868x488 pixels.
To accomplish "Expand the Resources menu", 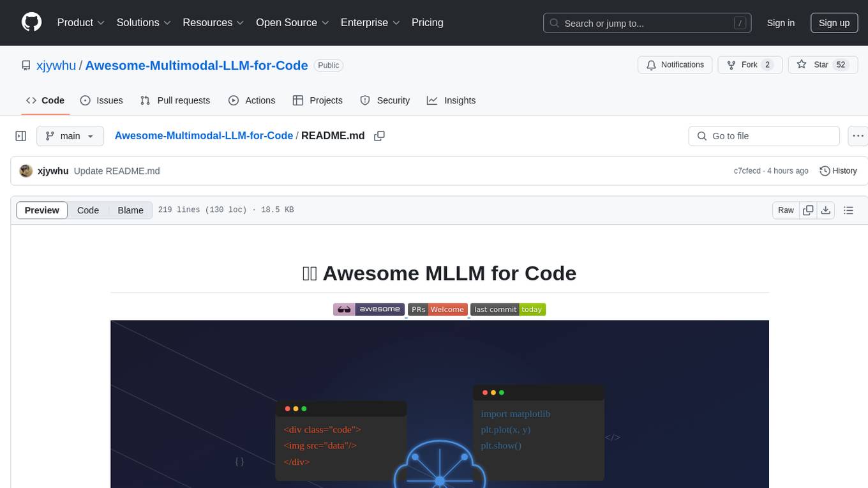I will coord(213,22).
